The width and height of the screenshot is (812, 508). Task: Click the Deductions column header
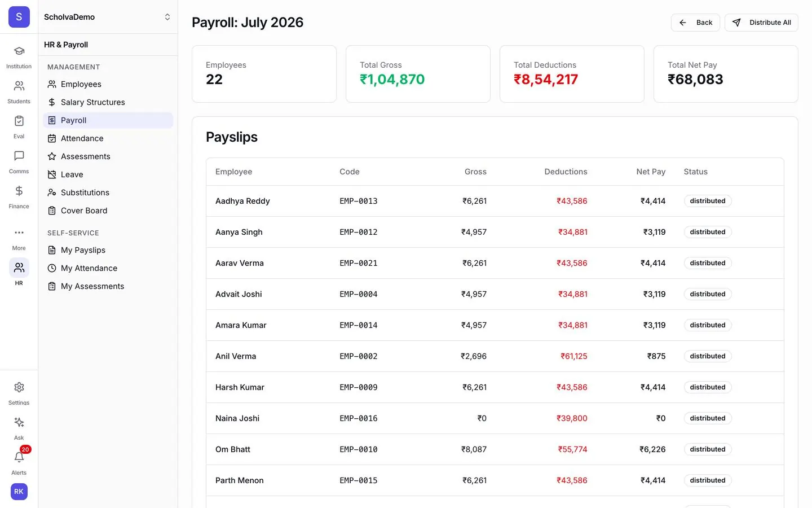566,172
